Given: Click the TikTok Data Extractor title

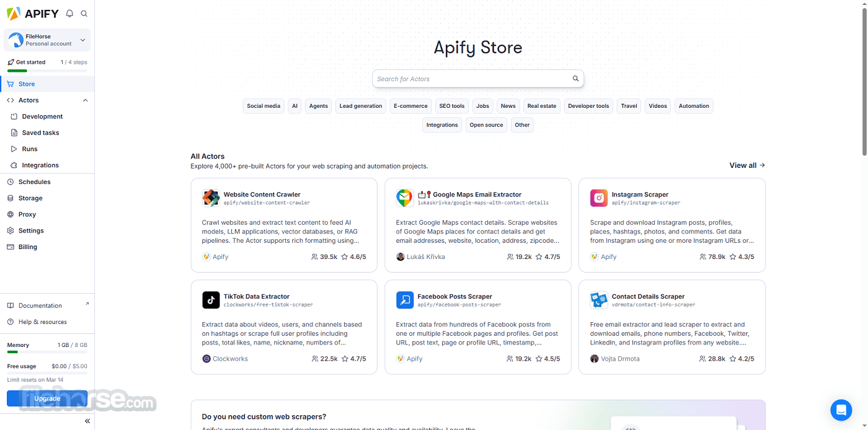Looking at the screenshot, I should [257, 296].
